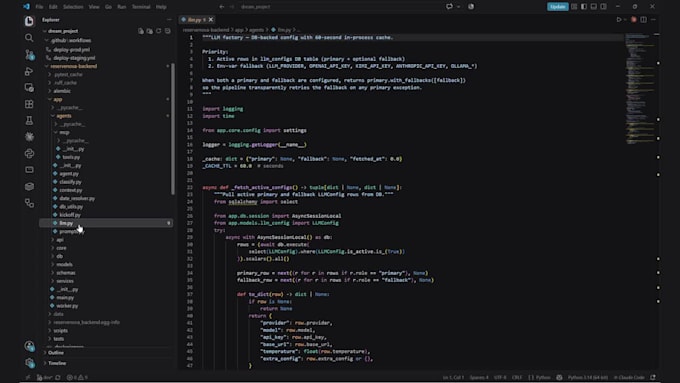Open the Python extension icon in activity bar
This screenshot has width=680, height=383.
(x=29, y=154)
